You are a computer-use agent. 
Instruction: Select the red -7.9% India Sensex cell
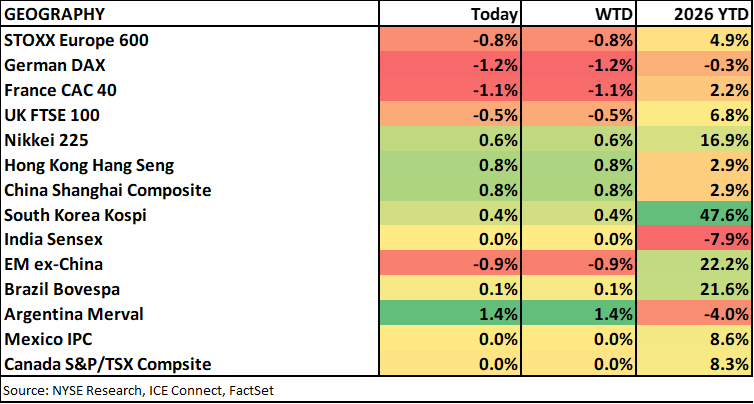[x=696, y=240]
